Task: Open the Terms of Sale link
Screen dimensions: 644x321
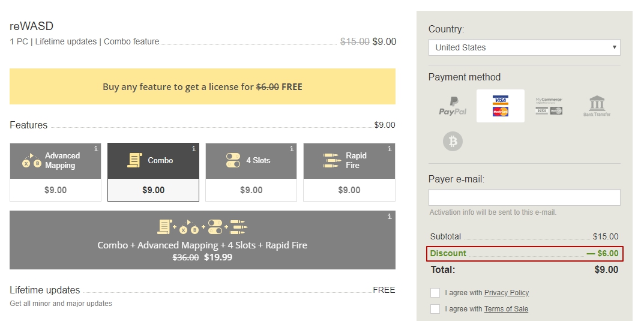Action: click(506, 309)
